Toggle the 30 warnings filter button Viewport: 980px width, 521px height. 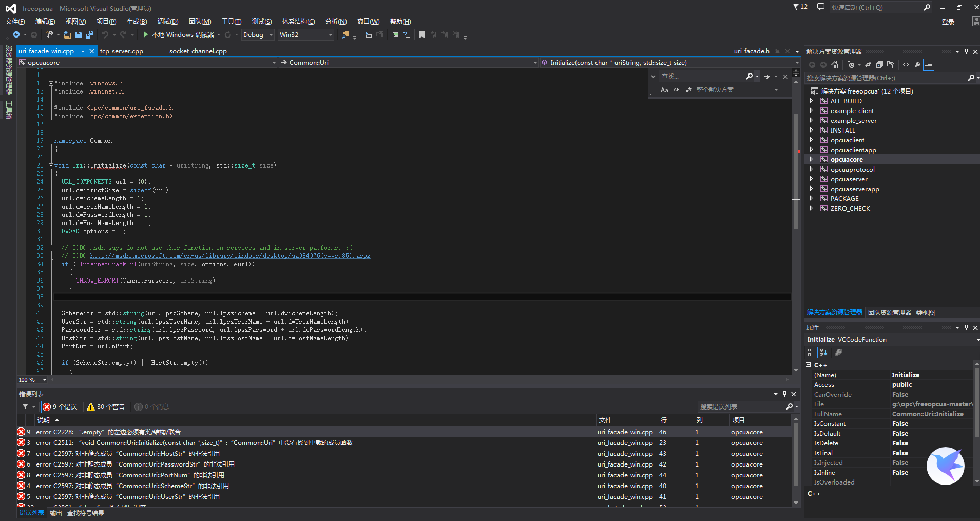(x=106, y=407)
